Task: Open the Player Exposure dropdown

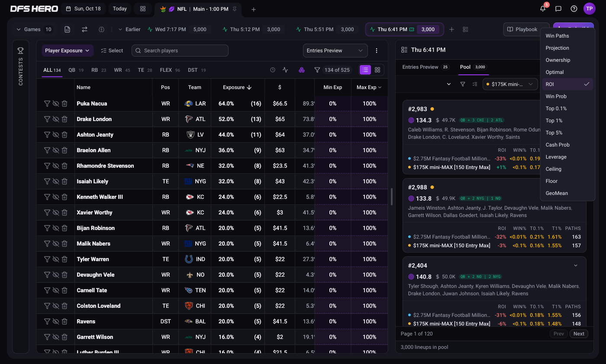Action: [68, 51]
